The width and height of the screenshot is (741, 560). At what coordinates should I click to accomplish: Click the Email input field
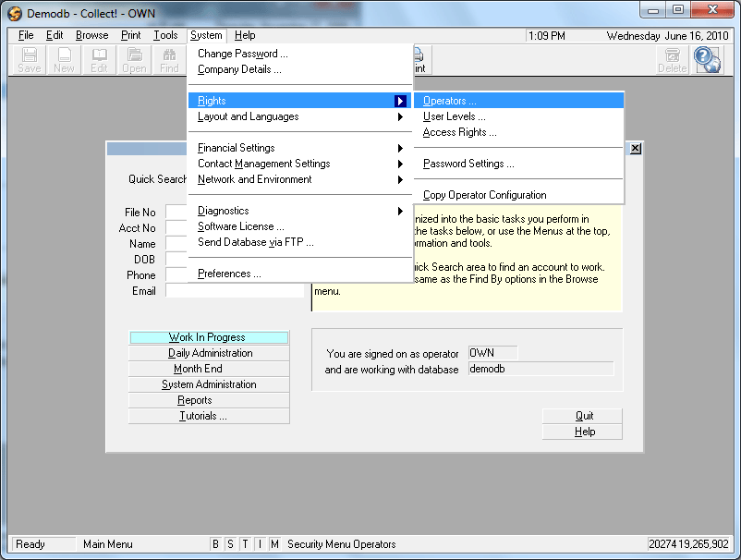(x=235, y=291)
